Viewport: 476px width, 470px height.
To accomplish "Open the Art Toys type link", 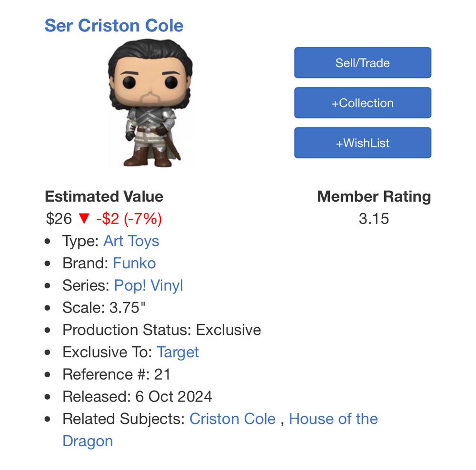I will point(131,241).
